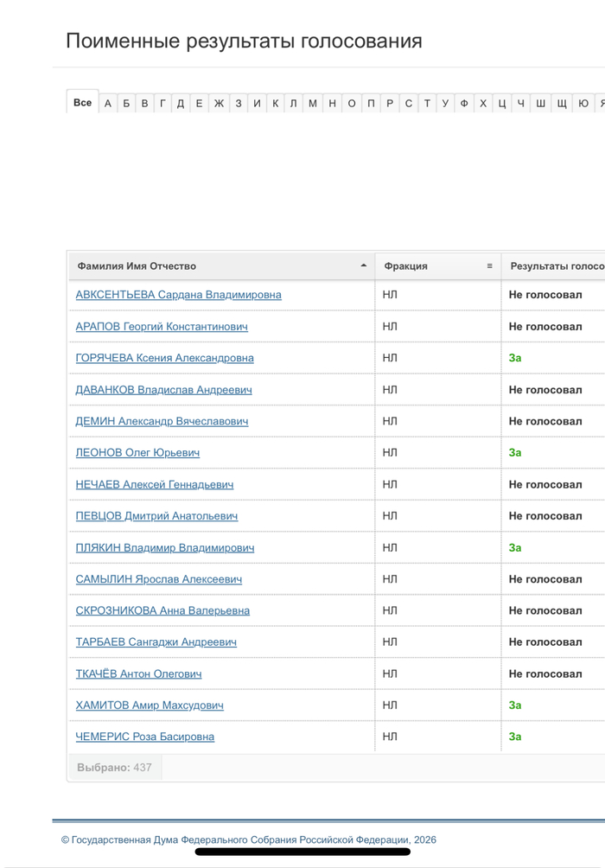
Task: Select the letter Д tab
Action: 180,104
